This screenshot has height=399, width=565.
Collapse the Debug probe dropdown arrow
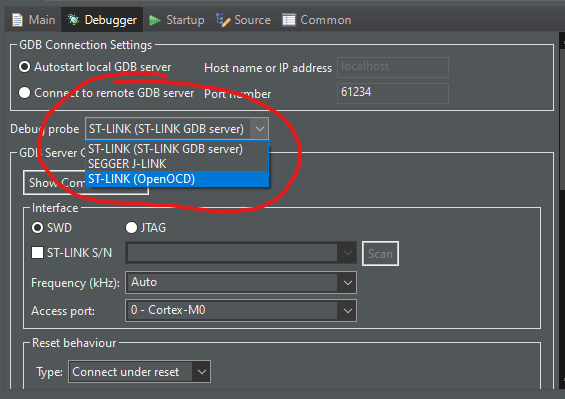[x=259, y=129]
